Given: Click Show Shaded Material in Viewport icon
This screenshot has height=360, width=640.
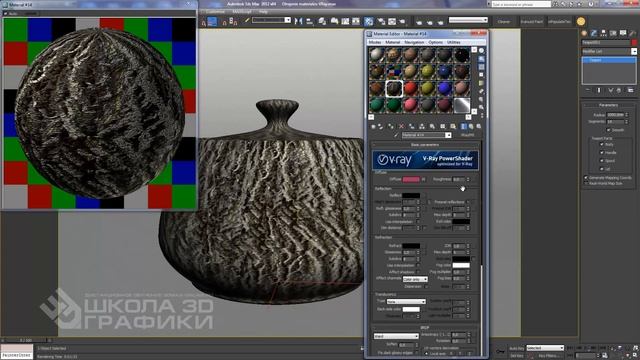Looking at the screenshot, I should click(453, 127).
